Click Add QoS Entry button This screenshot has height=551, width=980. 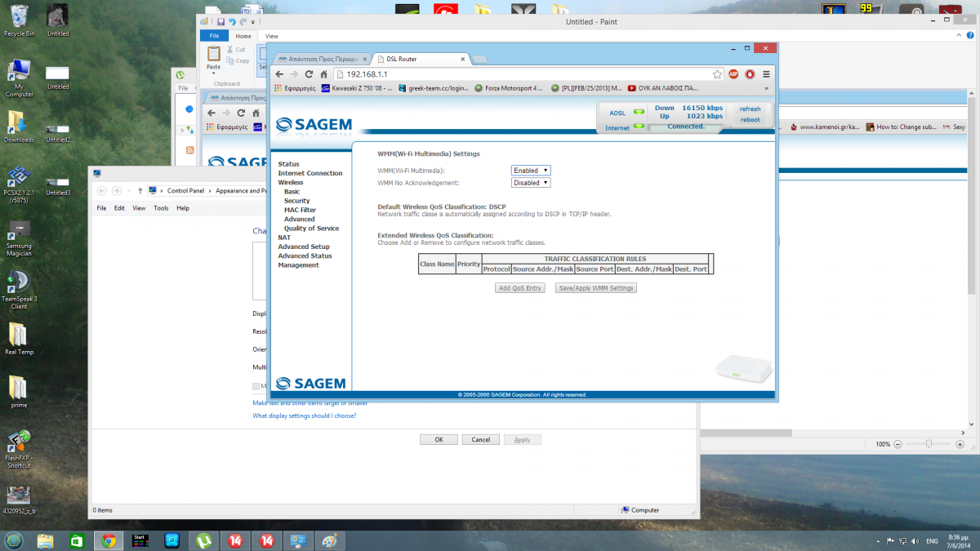pos(520,288)
